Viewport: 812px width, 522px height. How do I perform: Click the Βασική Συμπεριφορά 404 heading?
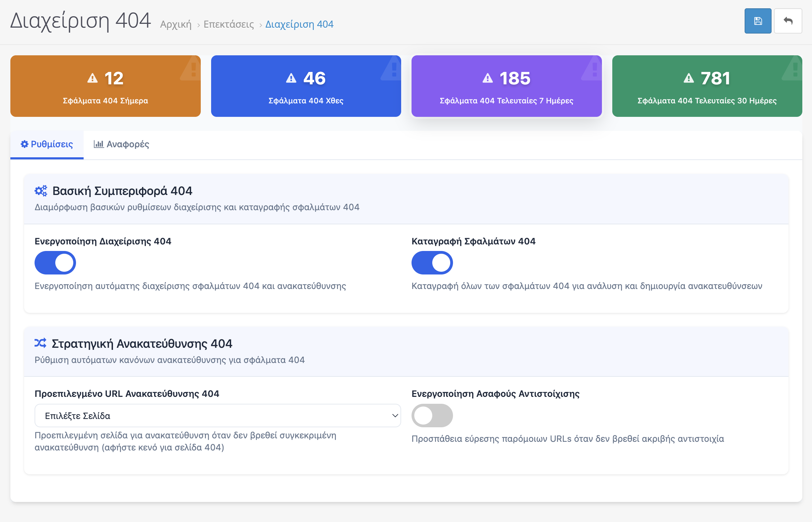[x=122, y=191]
